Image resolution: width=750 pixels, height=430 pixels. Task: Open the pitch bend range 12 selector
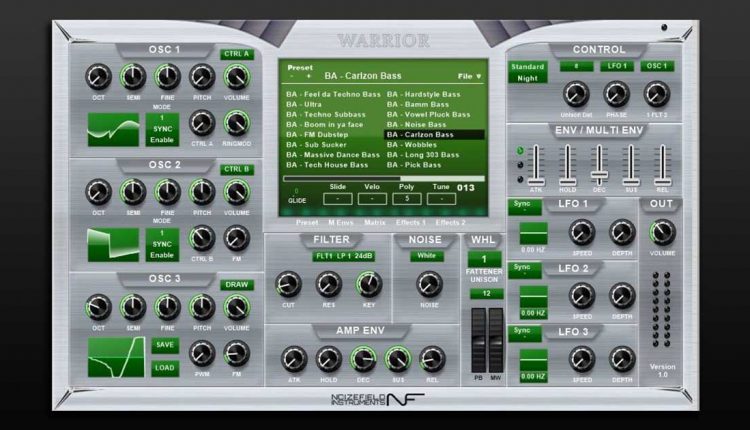point(486,294)
